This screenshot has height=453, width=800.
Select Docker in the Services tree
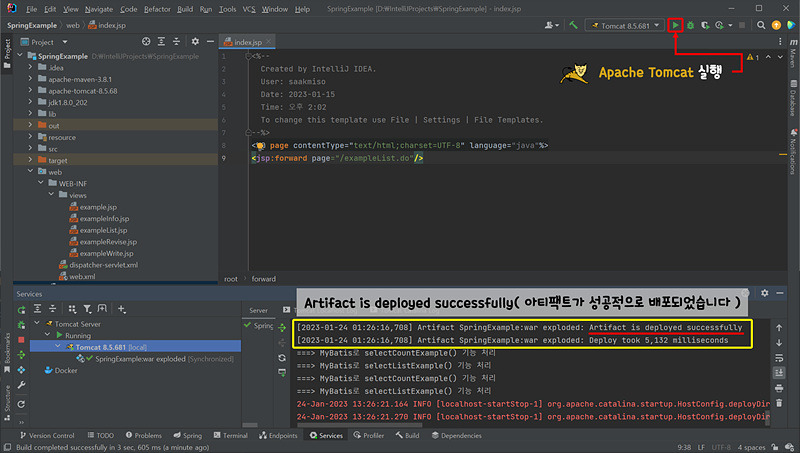(x=61, y=370)
